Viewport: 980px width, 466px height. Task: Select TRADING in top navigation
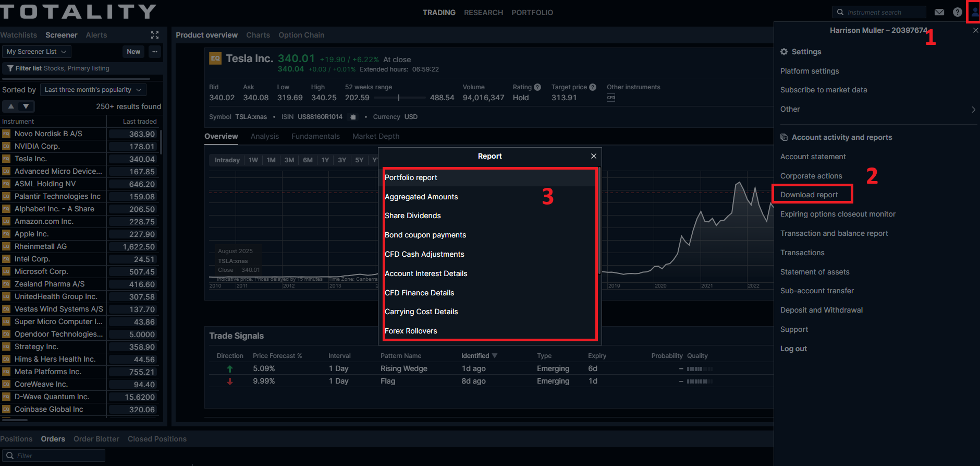(439, 13)
